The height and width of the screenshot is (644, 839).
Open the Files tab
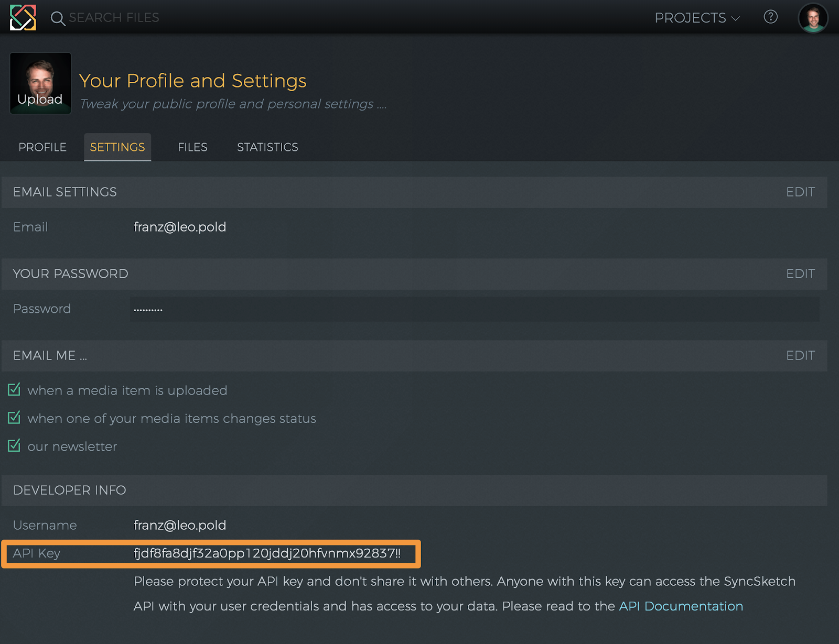pyautogui.click(x=192, y=147)
